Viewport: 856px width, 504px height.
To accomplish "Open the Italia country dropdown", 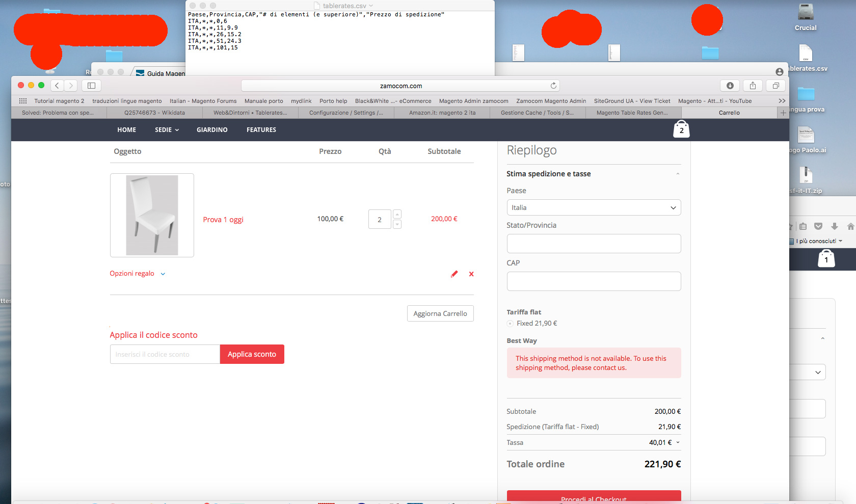I will (x=593, y=207).
